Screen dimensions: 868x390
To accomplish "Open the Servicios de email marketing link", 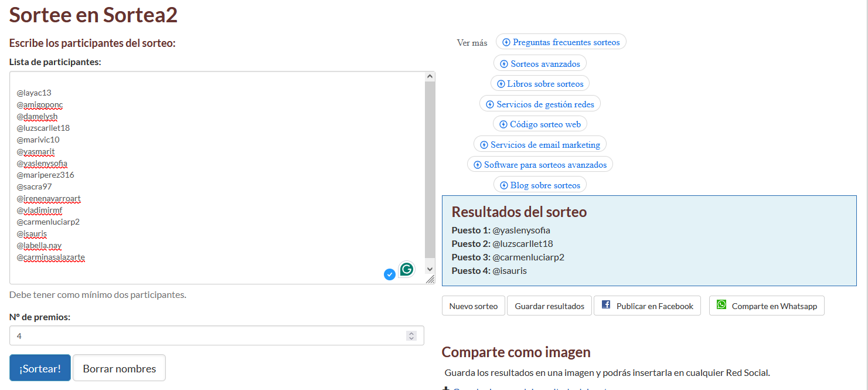I will [539, 144].
